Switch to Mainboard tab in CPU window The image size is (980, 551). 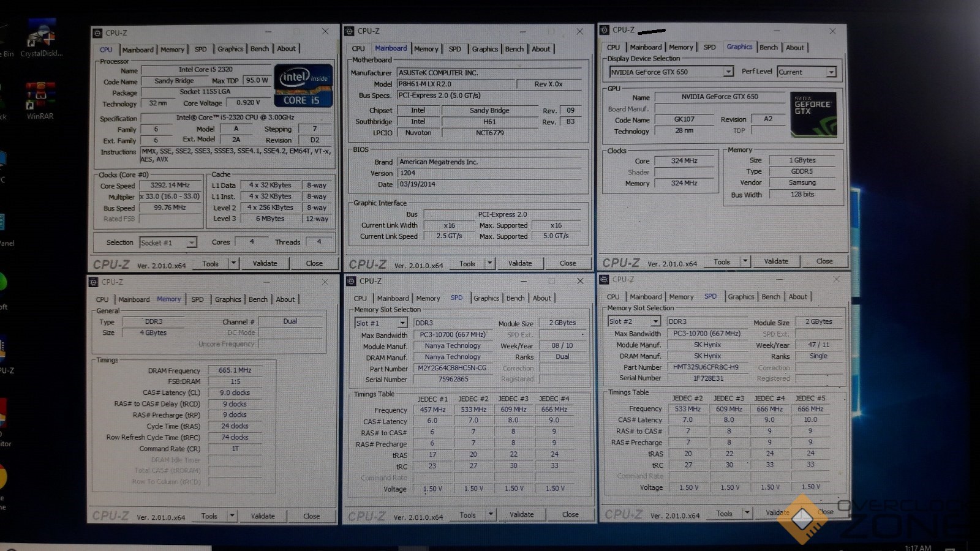138,50
